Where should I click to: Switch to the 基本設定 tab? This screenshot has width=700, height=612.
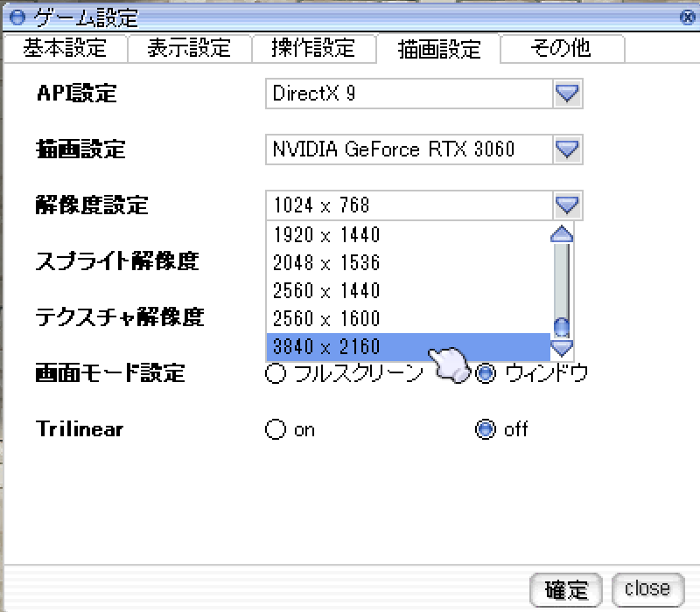tap(65, 48)
